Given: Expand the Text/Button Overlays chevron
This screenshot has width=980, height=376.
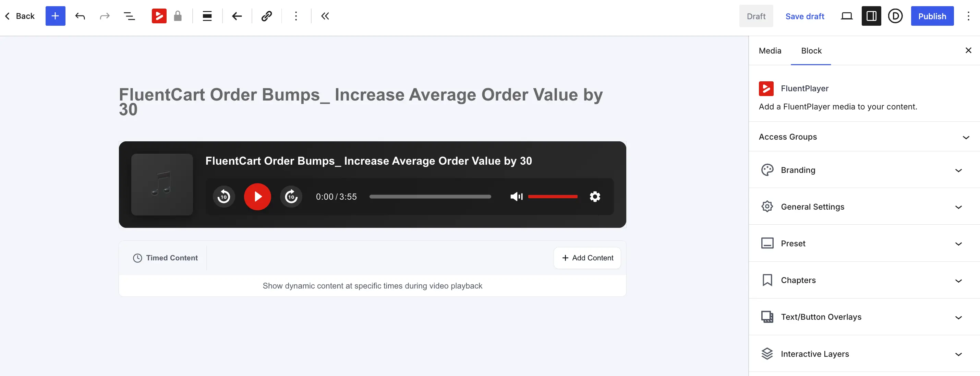Looking at the screenshot, I should [x=958, y=318].
